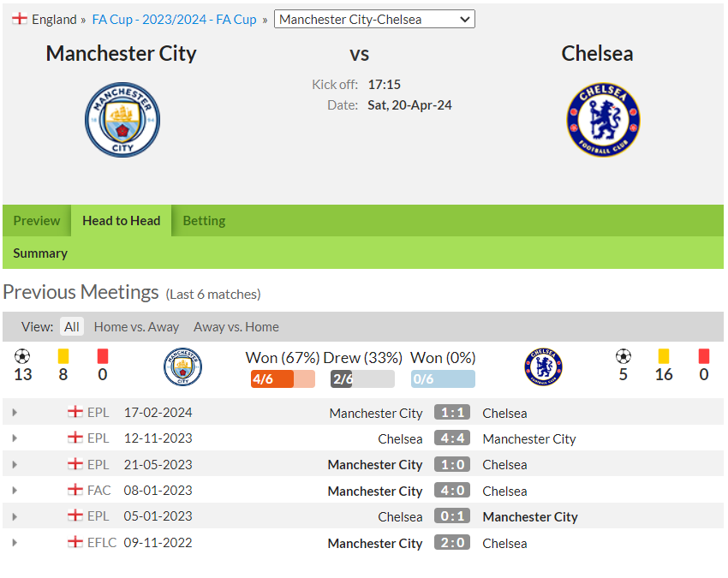
Task: Expand the 17-02-2024 EPL match row
Action: (x=15, y=412)
